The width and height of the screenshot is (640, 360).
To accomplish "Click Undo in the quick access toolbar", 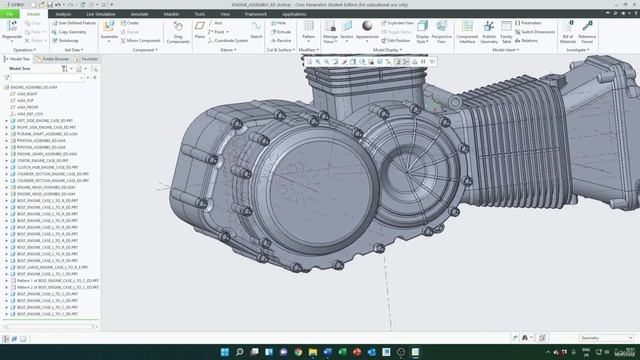I will tap(58, 5).
